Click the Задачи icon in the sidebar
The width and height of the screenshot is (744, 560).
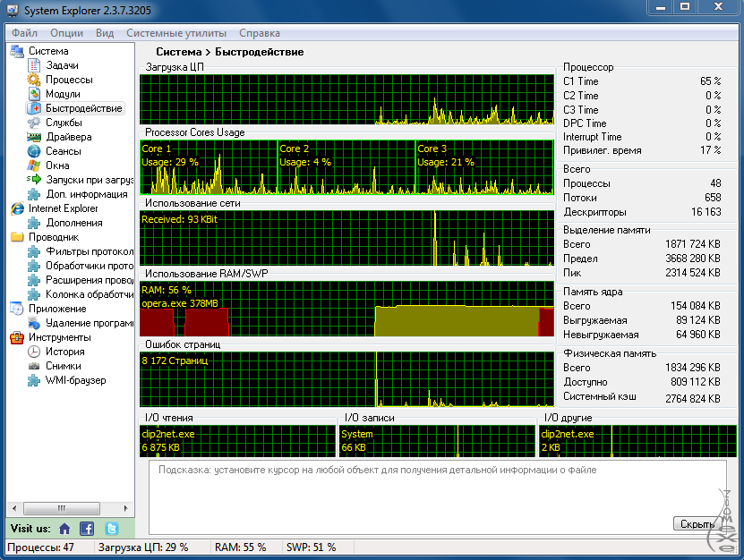click(34, 65)
